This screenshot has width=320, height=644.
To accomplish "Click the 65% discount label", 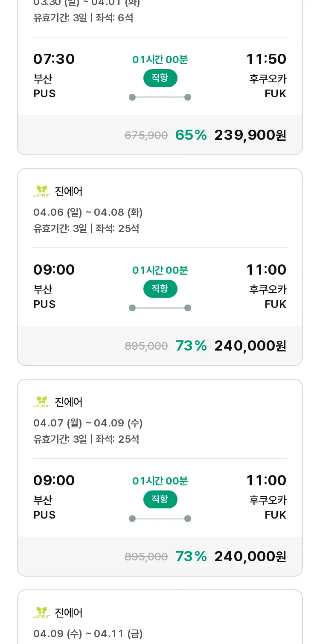I will click(191, 135).
